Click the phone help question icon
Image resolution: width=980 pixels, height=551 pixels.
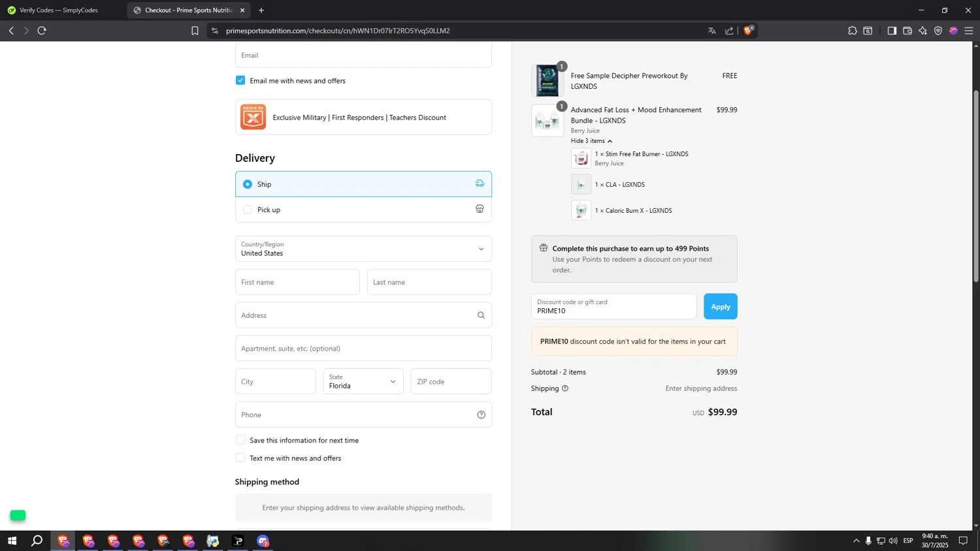481,415
